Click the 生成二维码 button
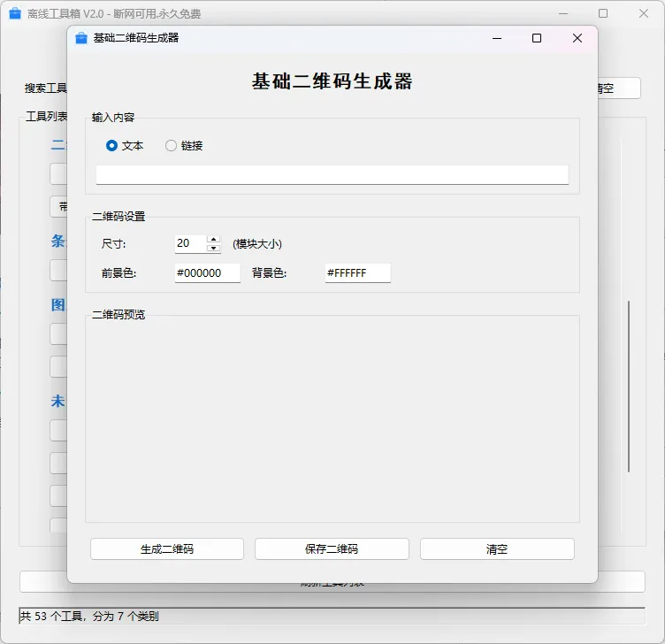 (x=166, y=549)
